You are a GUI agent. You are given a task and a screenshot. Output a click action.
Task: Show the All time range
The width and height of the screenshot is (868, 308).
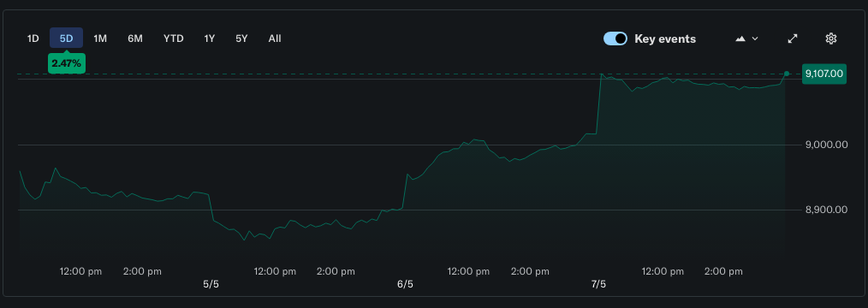pos(275,38)
